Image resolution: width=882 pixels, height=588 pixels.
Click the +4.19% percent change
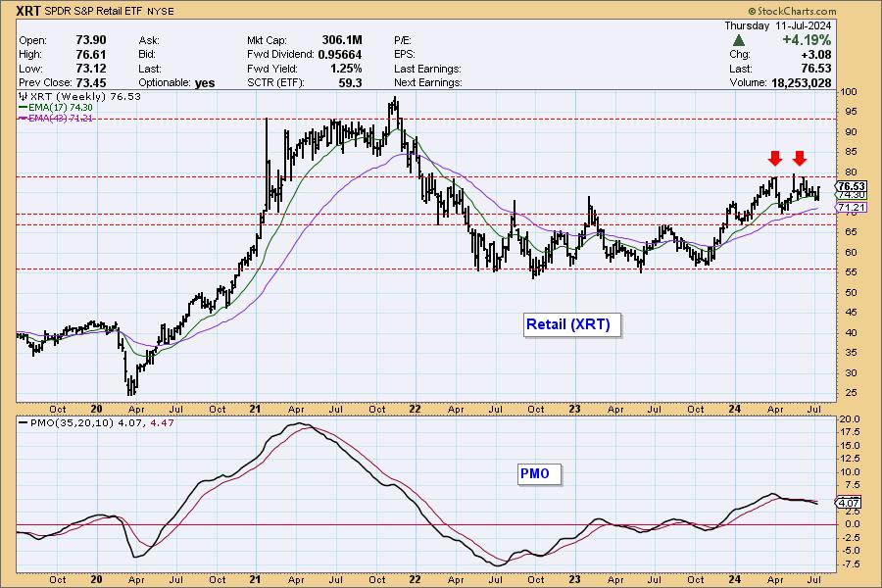tap(807, 40)
